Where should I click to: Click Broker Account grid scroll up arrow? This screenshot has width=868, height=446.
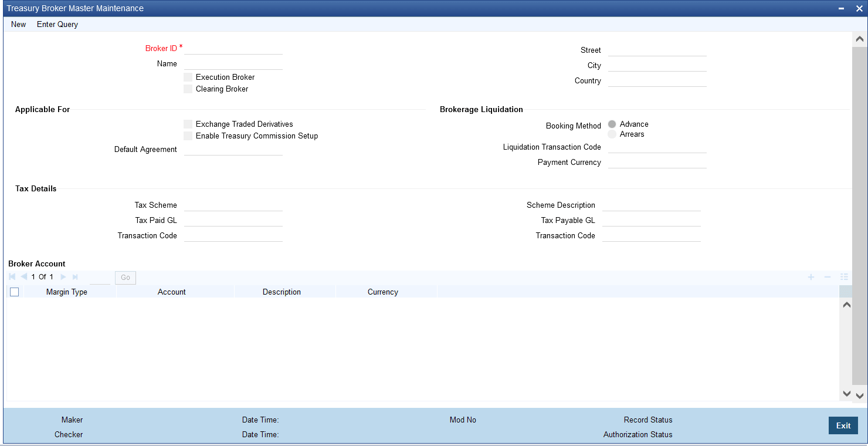click(x=846, y=305)
